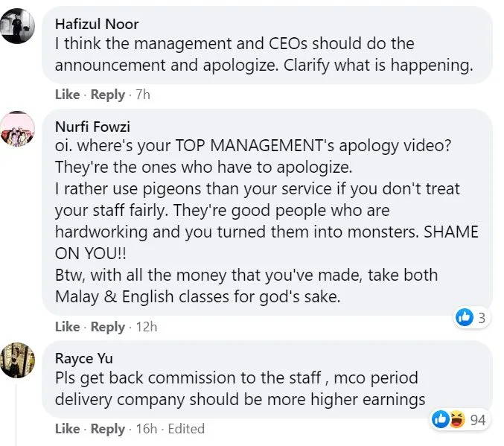Open Rayce Yu's profile picture
Screen dimensions: 504x446
(17, 360)
